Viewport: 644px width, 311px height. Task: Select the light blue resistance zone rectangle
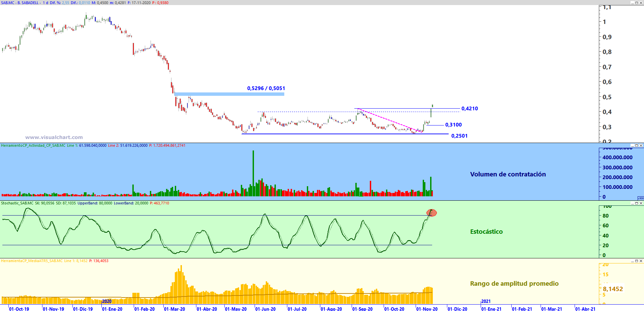click(x=229, y=94)
